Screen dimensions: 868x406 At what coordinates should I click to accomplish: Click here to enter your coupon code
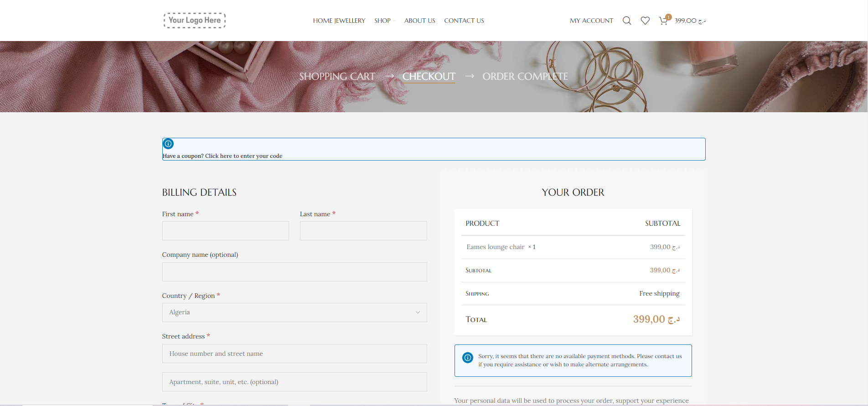243,156
